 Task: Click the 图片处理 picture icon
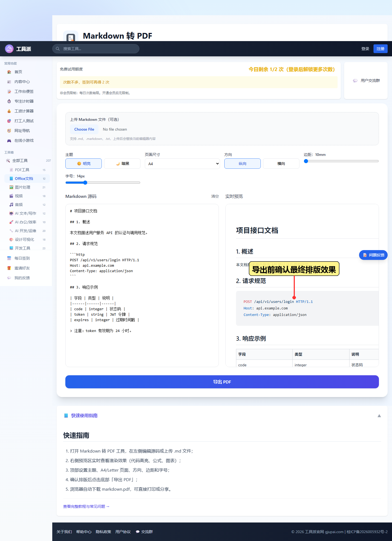pos(11,187)
